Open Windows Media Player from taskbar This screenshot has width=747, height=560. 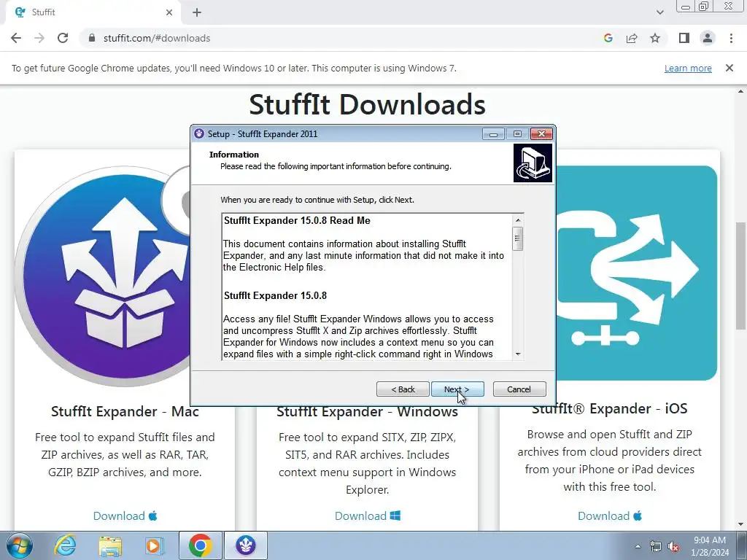154,545
